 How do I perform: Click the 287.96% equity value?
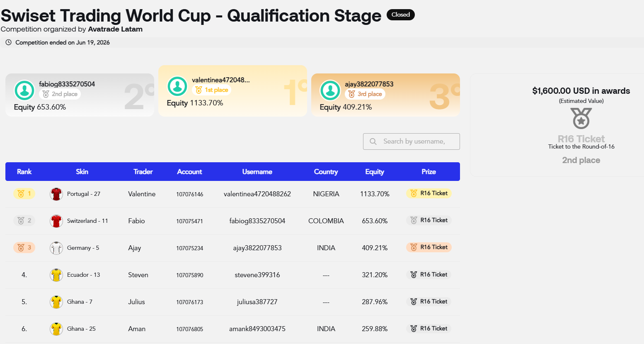click(375, 302)
